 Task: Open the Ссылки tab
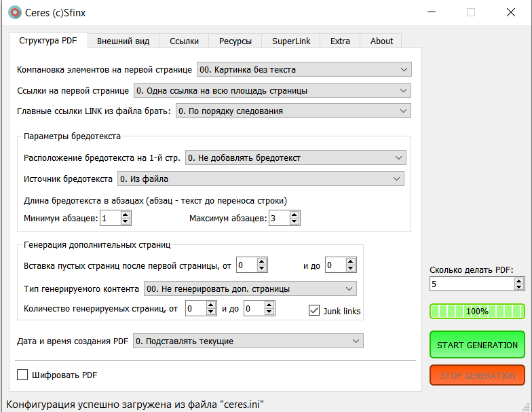tap(184, 41)
